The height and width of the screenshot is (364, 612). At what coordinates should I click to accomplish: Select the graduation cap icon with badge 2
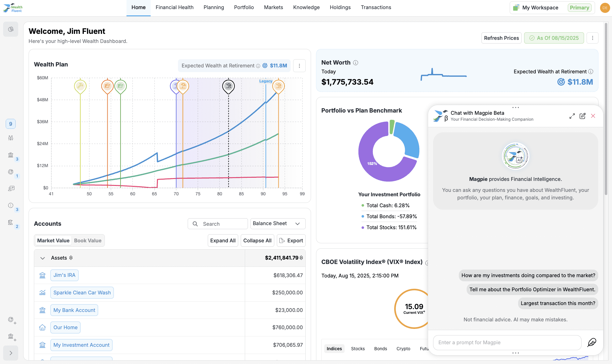click(11, 222)
